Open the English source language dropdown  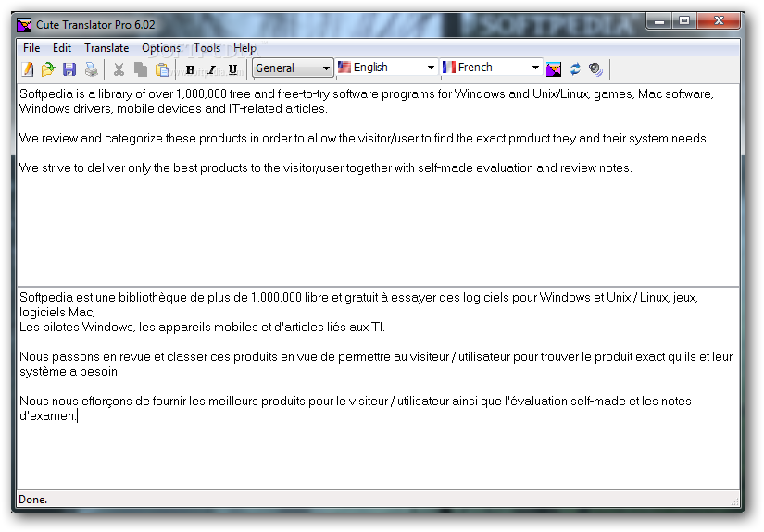[x=386, y=68]
